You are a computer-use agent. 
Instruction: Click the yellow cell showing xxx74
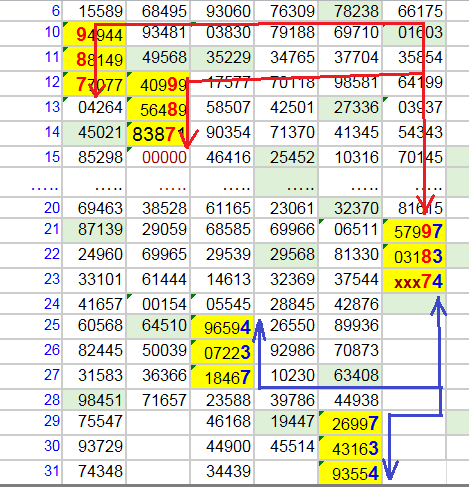pos(414,281)
